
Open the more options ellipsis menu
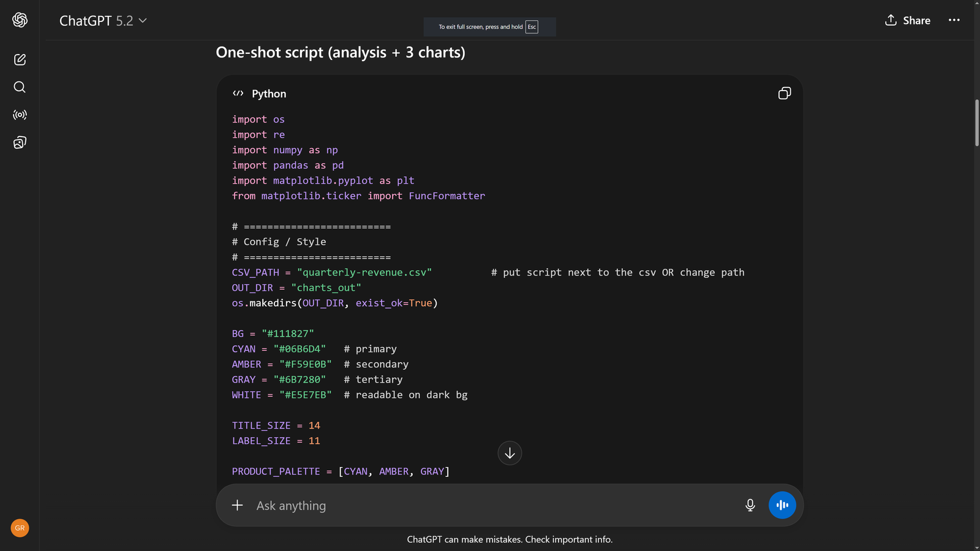point(954,20)
